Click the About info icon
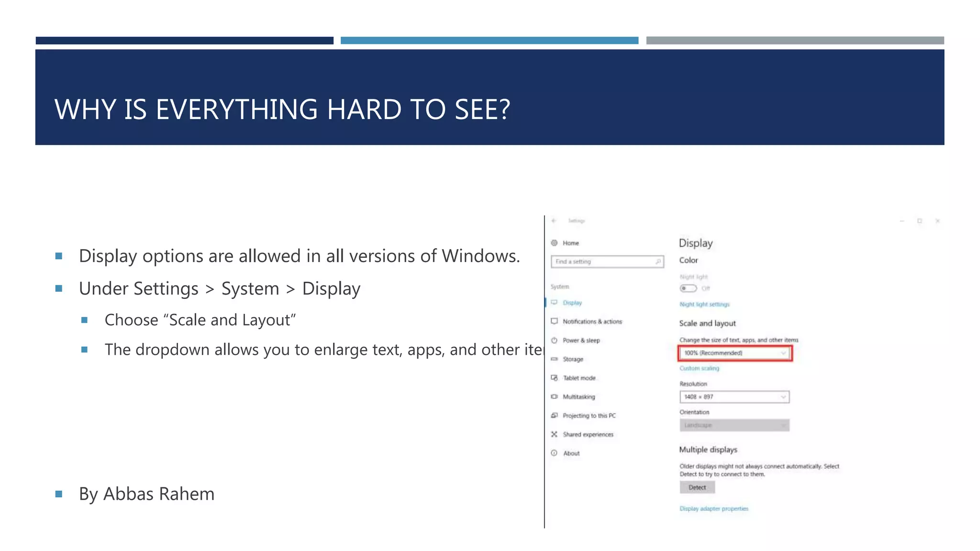The height and width of the screenshot is (551, 980). coord(554,453)
